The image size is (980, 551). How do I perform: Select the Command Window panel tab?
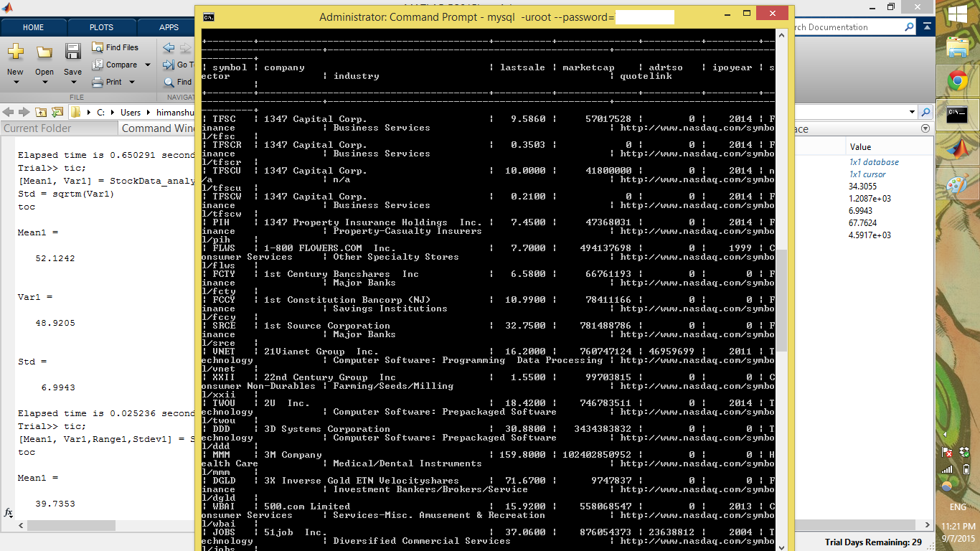pyautogui.click(x=156, y=128)
